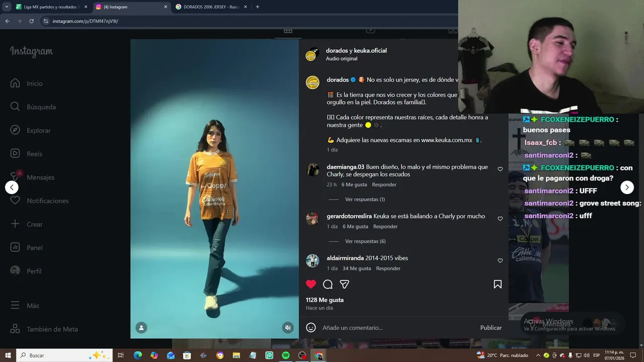644x362 pixels.
Task: Close the Liga MX partidos tab
Action: click(x=86, y=7)
